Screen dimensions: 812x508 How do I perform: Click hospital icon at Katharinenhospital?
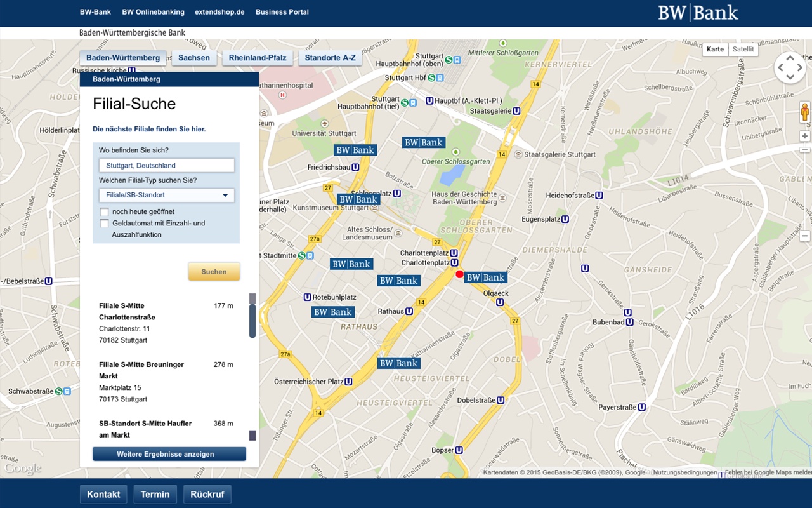point(281,96)
